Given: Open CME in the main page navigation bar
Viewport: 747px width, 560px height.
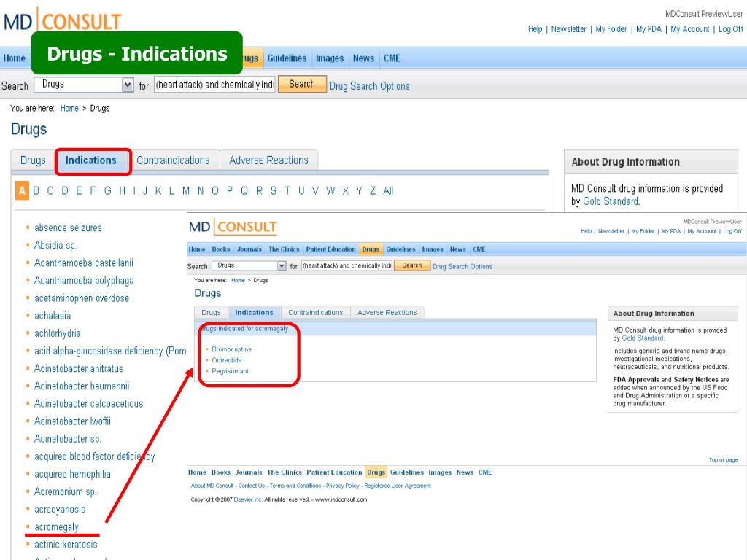Looking at the screenshot, I should coord(392,58).
